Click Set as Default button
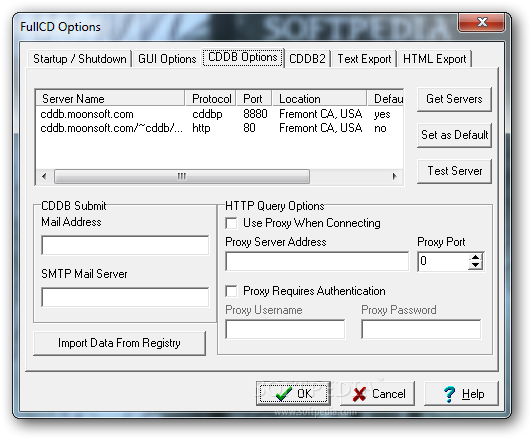This screenshot has width=532, height=439. point(454,135)
